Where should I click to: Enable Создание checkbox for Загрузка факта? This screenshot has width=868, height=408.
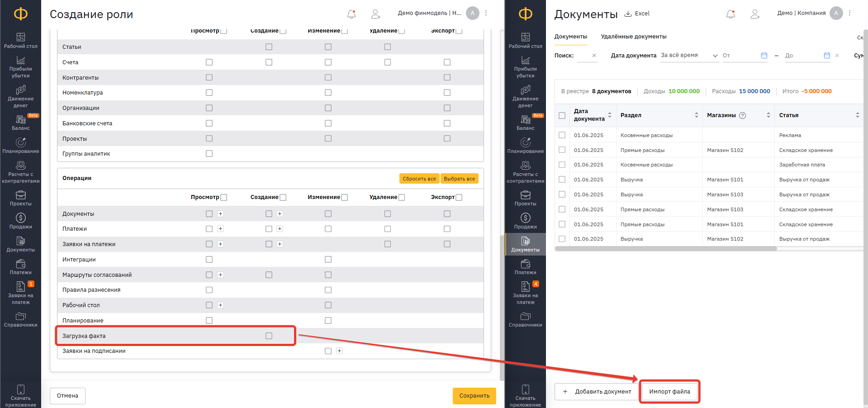[x=269, y=336]
